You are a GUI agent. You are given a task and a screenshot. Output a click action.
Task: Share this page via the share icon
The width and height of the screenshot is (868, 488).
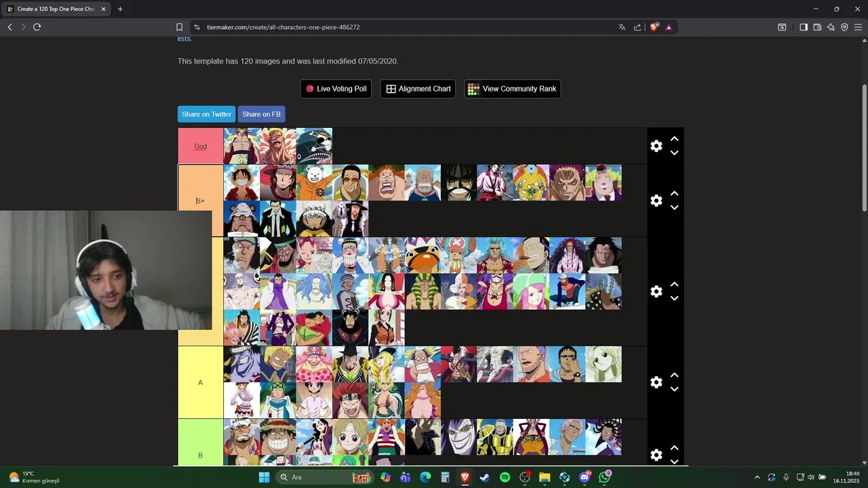(637, 27)
